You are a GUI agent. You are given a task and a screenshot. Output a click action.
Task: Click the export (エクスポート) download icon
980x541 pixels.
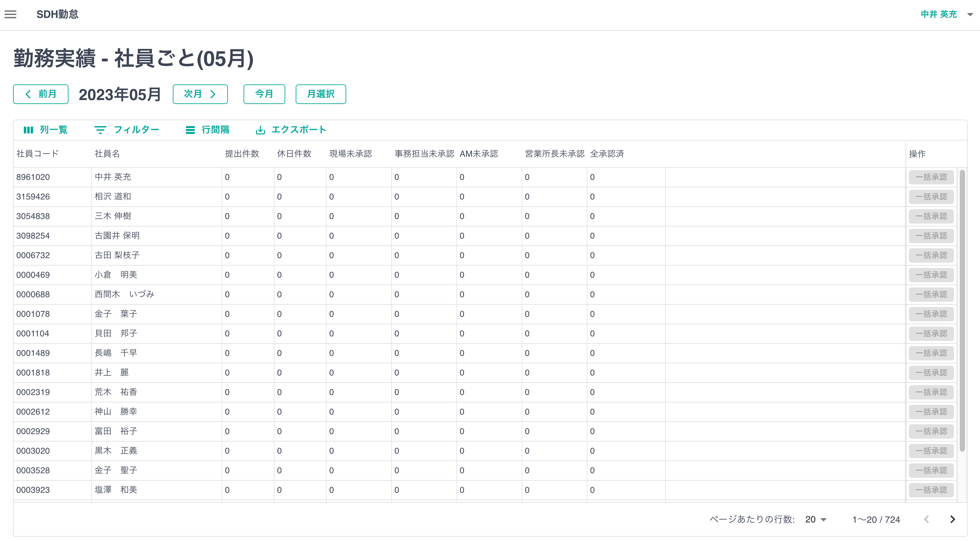[260, 130]
